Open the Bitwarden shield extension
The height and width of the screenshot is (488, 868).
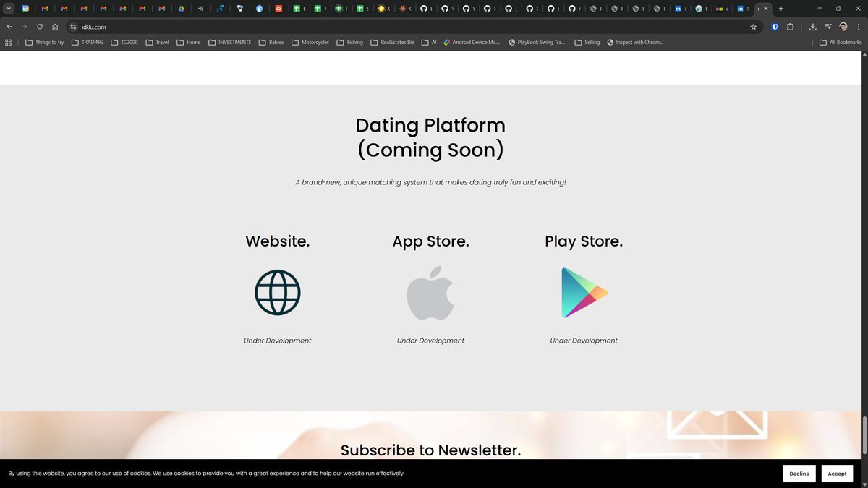[x=775, y=27]
